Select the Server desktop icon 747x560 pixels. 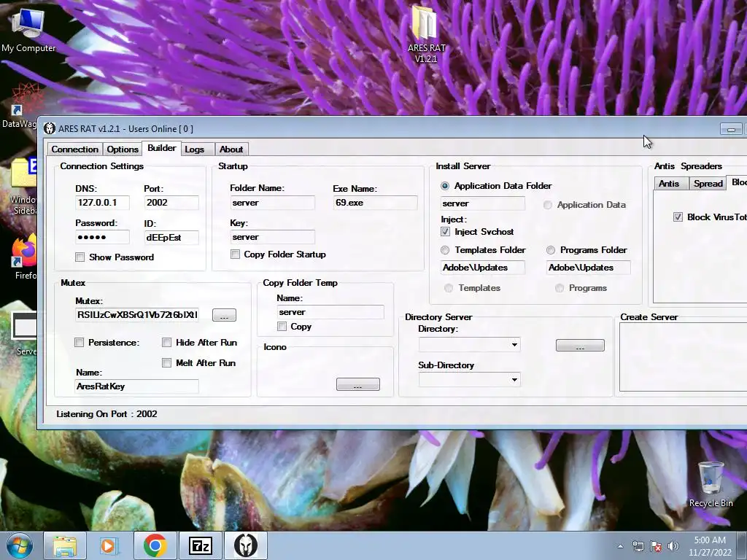[24, 333]
